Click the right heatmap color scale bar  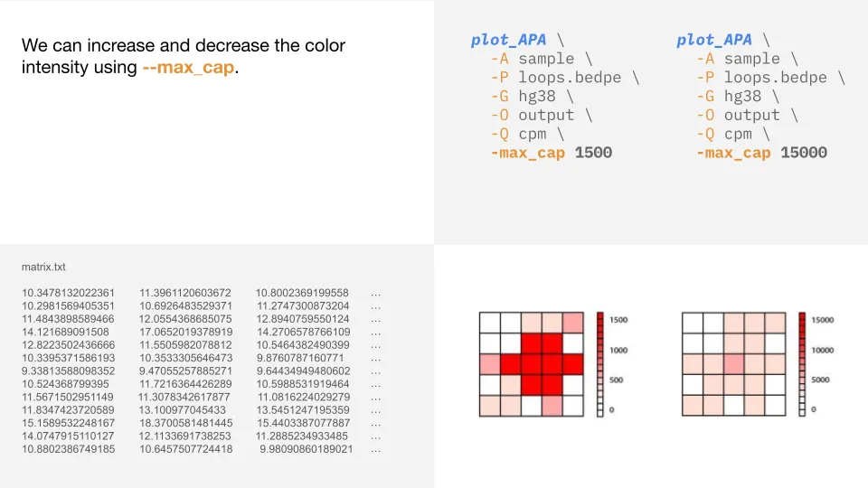802,364
